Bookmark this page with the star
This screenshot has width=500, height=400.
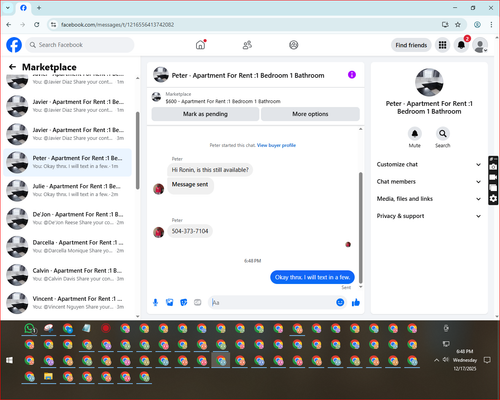click(x=458, y=24)
